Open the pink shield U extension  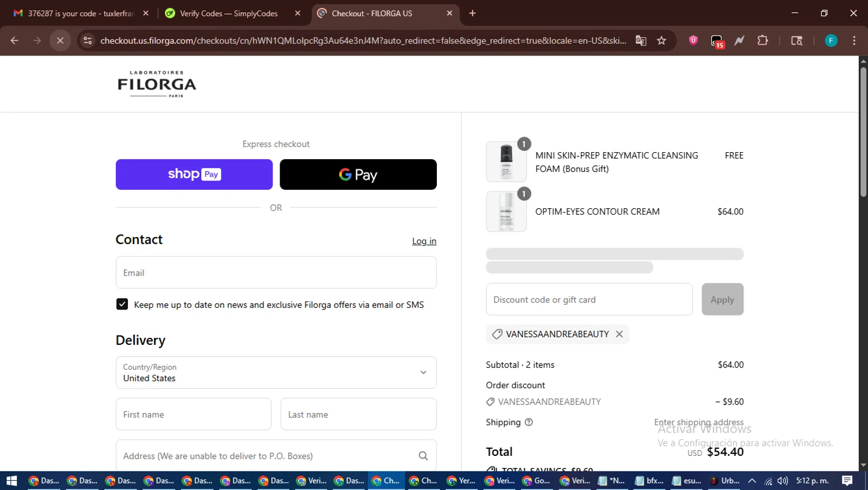coord(693,40)
